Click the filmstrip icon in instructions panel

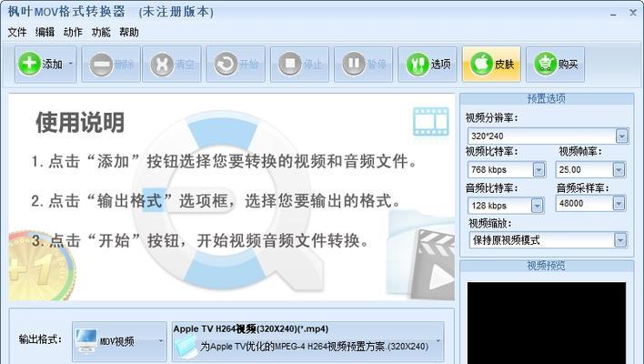[431, 122]
